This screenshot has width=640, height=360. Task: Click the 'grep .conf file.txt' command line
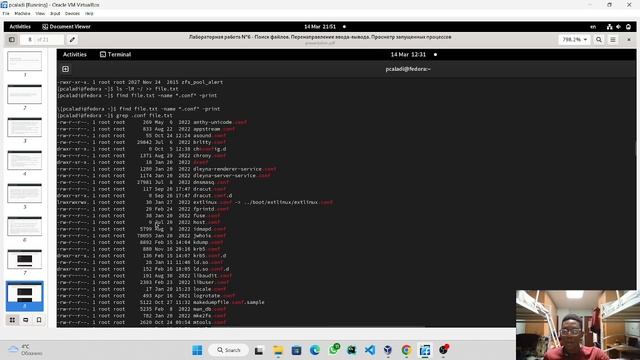tap(115, 116)
